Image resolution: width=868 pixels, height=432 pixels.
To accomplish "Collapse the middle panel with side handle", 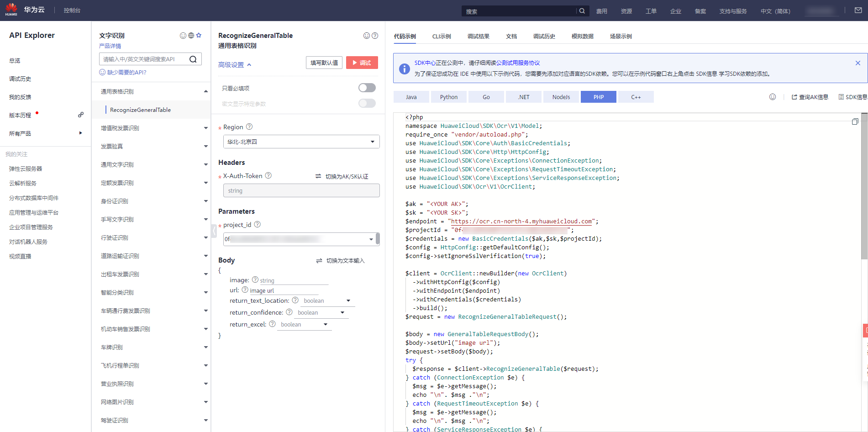I will [x=214, y=231].
